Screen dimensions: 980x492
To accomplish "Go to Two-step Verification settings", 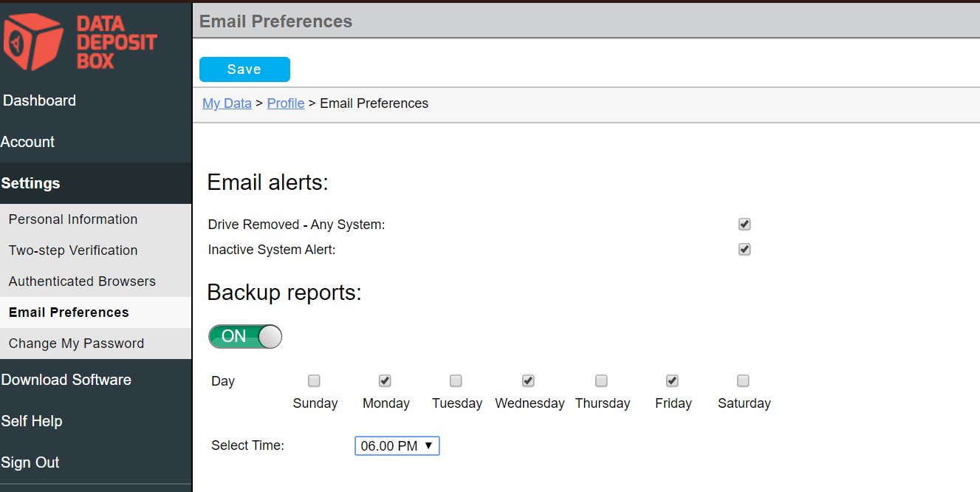I will 72,250.
